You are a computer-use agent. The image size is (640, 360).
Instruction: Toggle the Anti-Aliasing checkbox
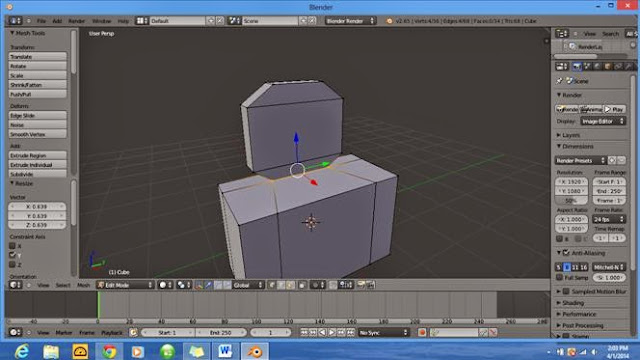click(x=566, y=253)
